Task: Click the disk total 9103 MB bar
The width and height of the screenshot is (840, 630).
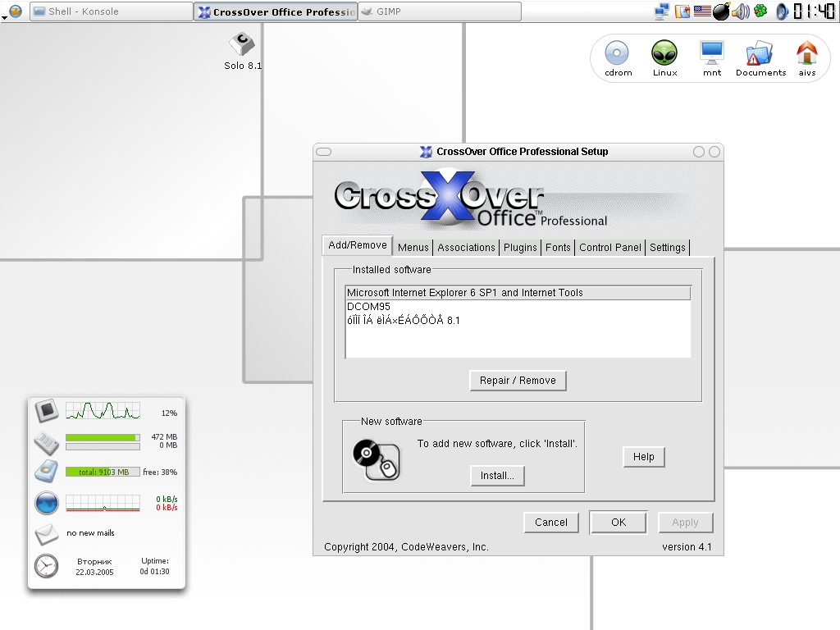Action: coord(103,472)
